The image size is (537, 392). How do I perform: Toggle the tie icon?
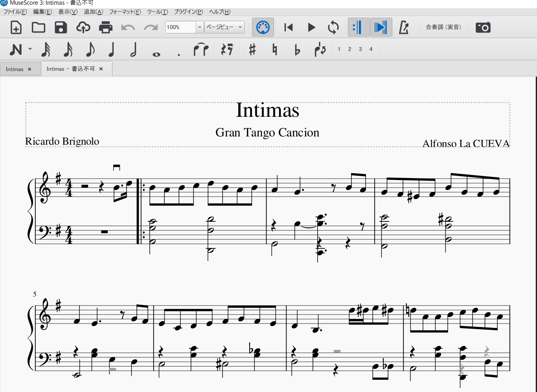201,50
